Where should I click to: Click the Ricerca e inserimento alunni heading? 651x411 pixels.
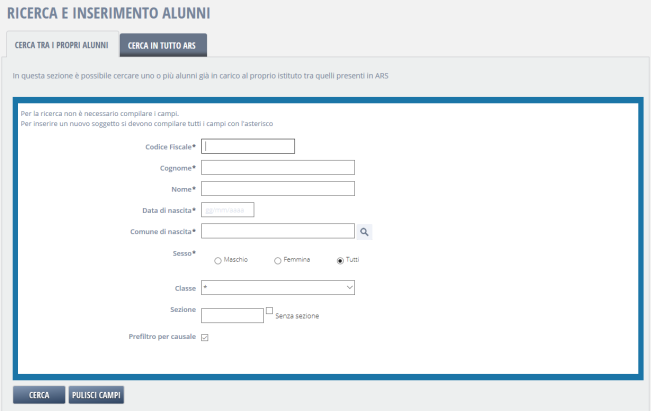[x=109, y=13]
